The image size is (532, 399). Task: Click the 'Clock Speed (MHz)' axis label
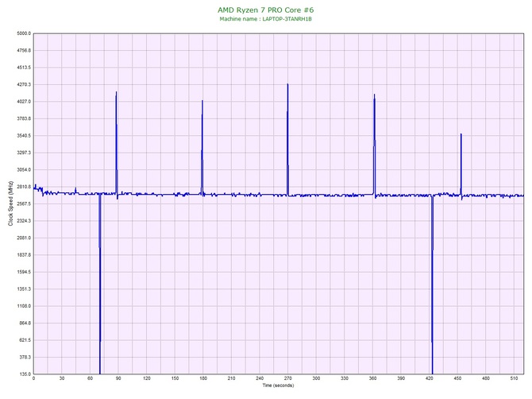10,203
